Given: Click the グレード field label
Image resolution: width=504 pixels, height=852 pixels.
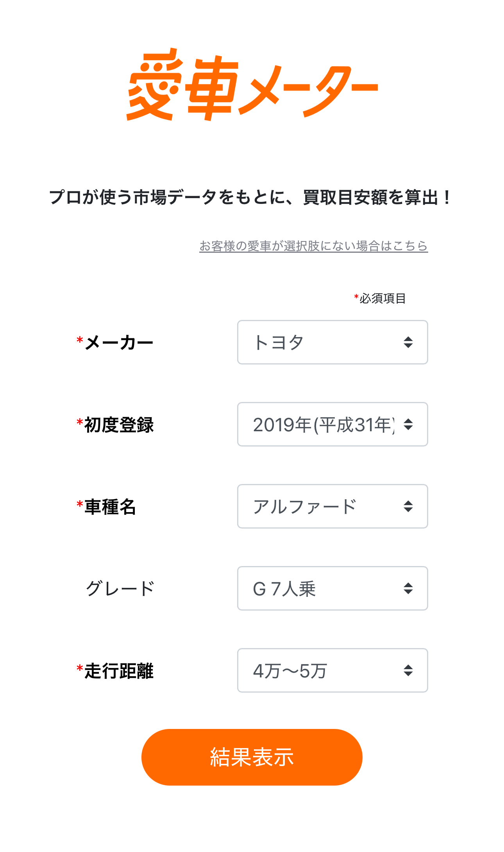Looking at the screenshot, I should (x=120, y=589).
